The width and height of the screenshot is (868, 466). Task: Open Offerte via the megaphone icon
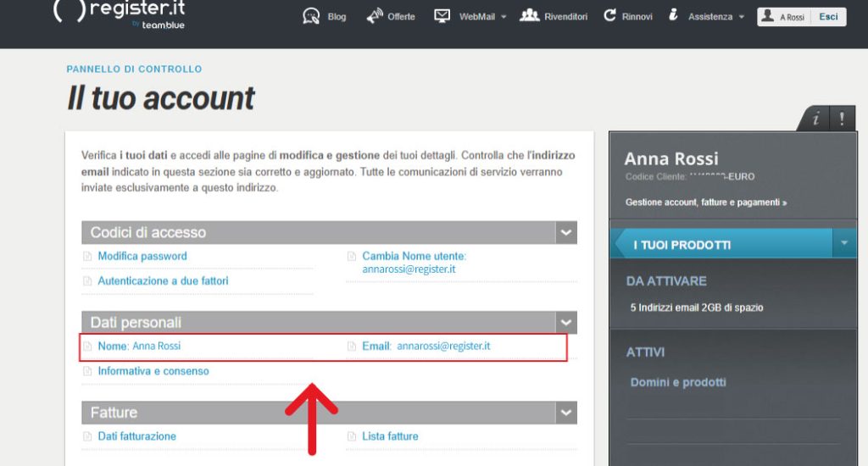click(x=375, y=16)
